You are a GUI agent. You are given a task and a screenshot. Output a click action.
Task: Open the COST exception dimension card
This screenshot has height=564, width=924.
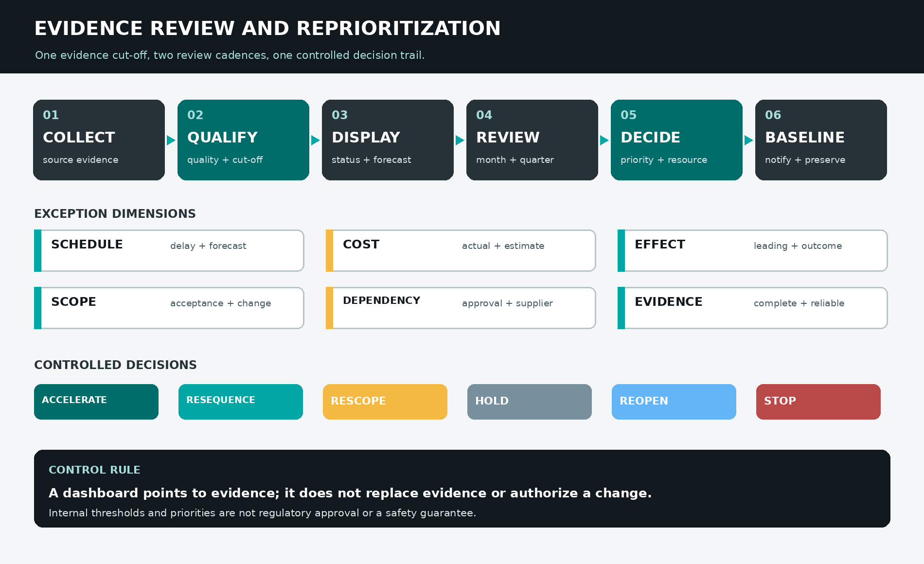pyautogui.click(x=461, y=250)
